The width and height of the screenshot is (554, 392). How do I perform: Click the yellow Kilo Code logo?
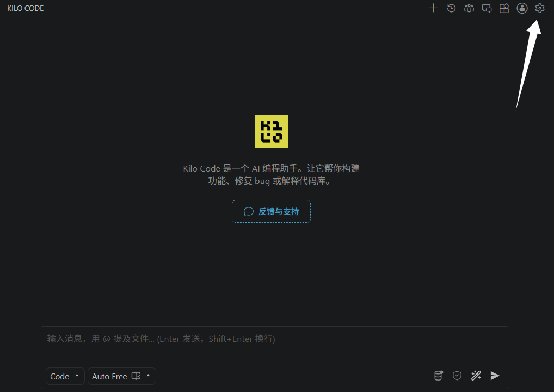coord(272,132)
